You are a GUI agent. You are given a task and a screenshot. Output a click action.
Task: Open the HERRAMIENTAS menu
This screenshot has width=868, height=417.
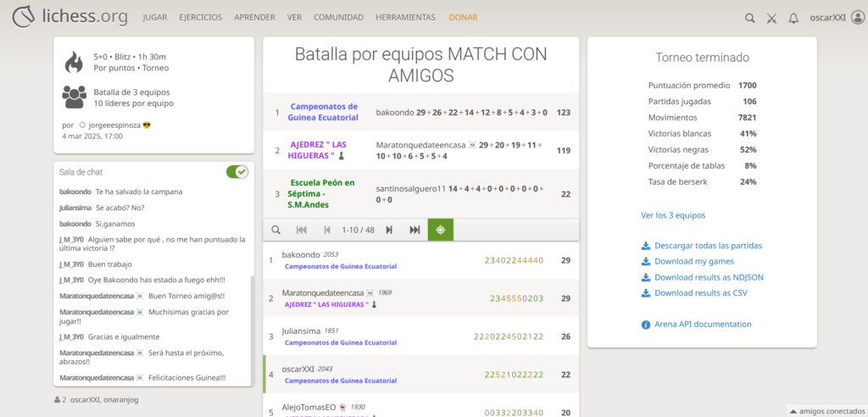click(406, 18)
